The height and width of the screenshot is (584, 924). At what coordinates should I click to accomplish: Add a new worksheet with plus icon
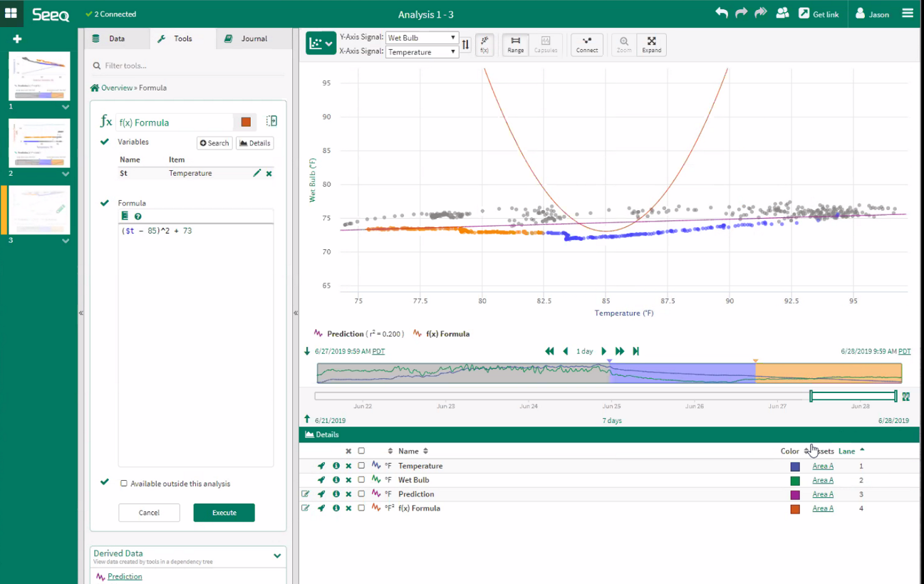pos(17,39)
